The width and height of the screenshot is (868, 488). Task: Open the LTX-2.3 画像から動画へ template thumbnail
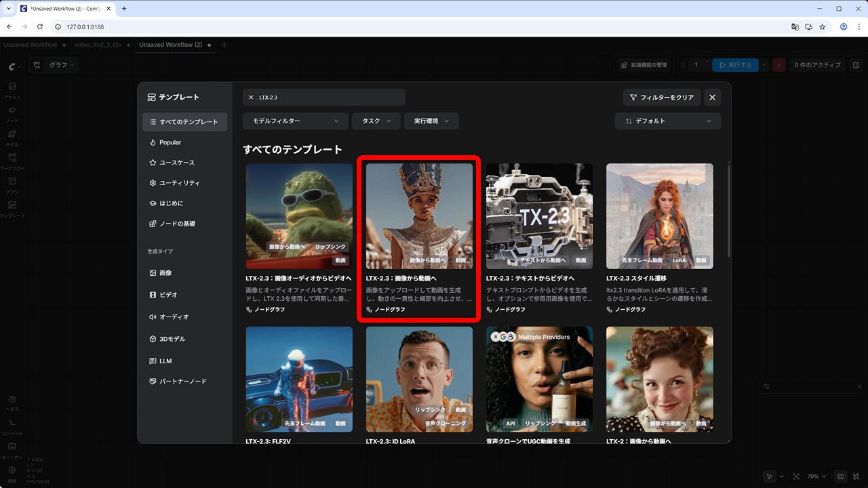tap(419, 216)
